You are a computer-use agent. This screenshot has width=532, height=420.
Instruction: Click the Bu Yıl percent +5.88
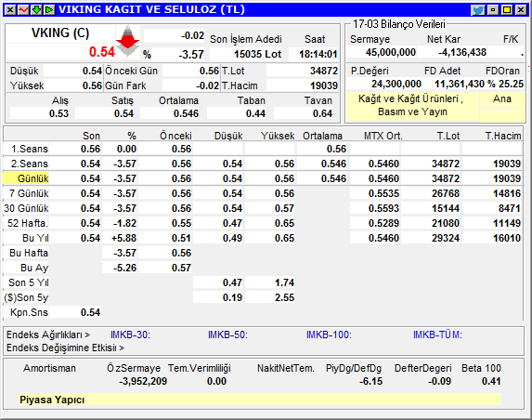(x=123, y=239)
